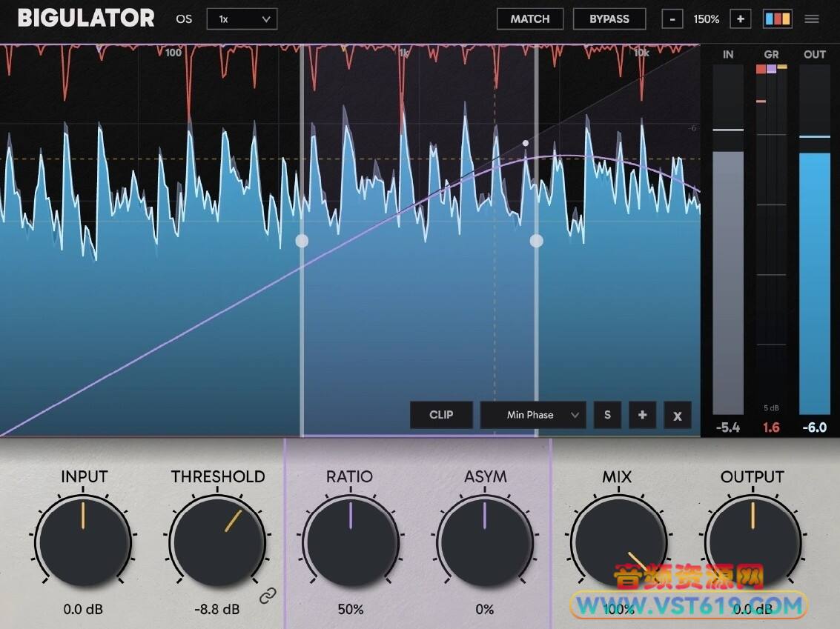Decrease UI zoom with minus button
The width and height of the screenshot is (840, 629).
pos(672,19)
